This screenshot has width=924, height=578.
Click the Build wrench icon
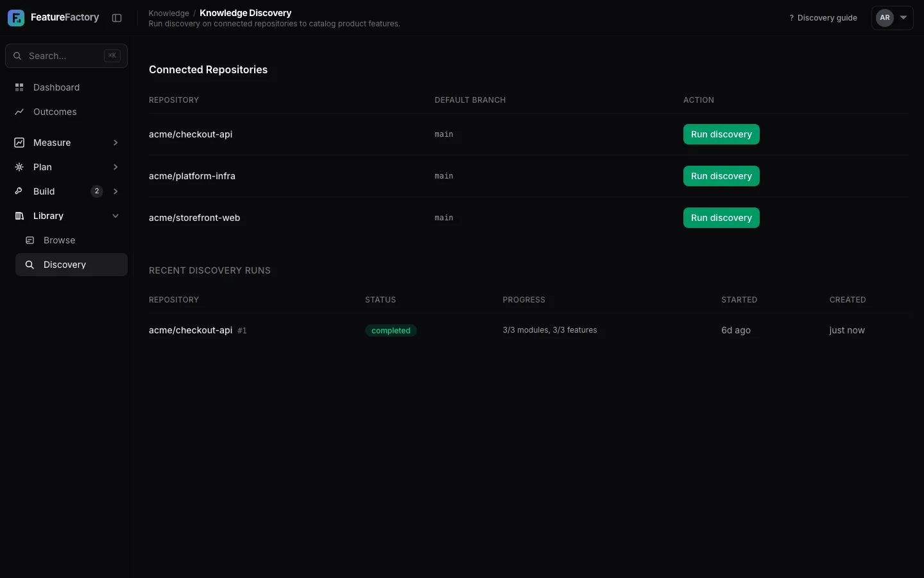tap(19, 191)
